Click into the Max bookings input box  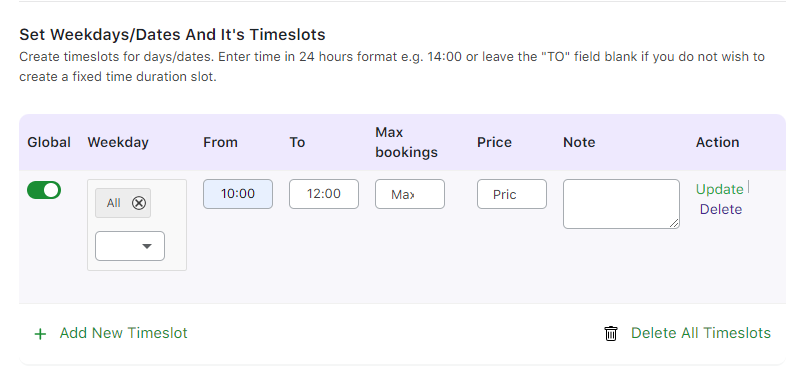pyautogui.click(x=410, y=194)
